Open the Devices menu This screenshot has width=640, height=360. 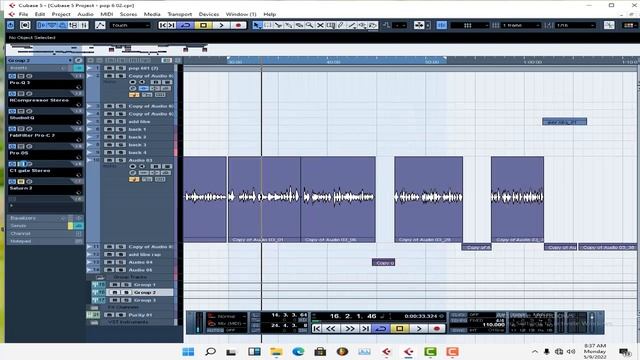coord(209,14)
